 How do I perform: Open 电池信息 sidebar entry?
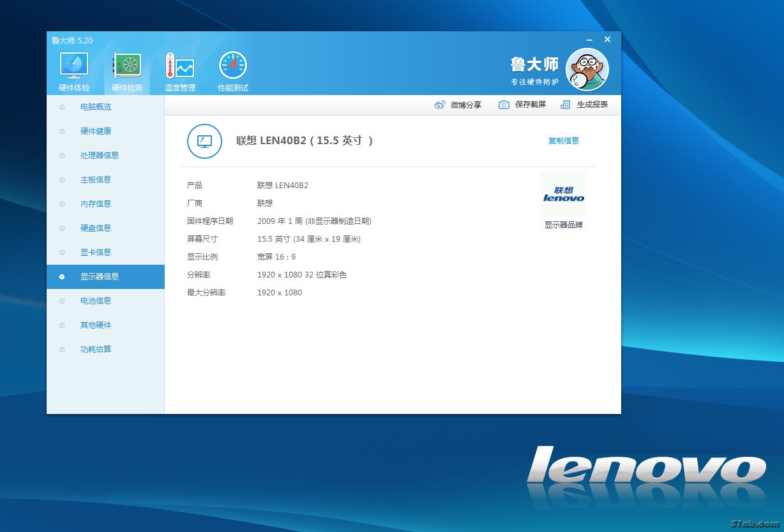pyautogui.click(x=96, y=301)
